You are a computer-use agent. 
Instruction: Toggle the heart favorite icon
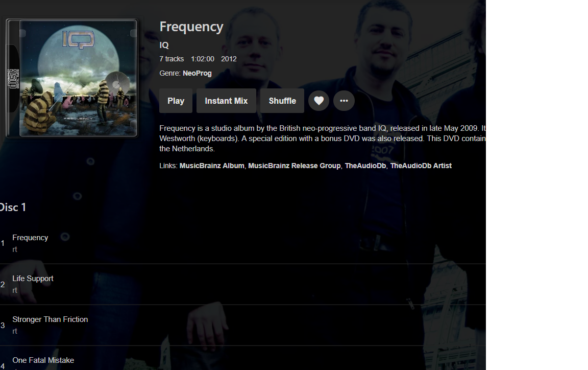318,101
